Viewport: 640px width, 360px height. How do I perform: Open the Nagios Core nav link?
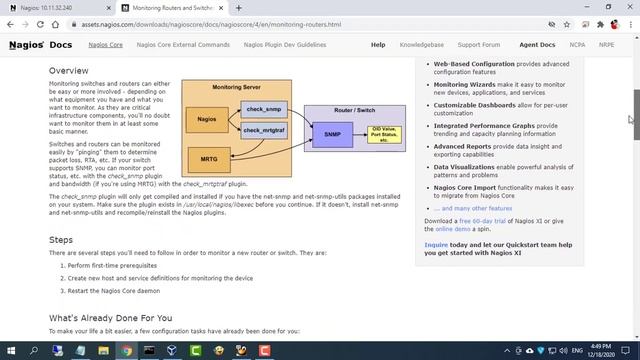105,45
